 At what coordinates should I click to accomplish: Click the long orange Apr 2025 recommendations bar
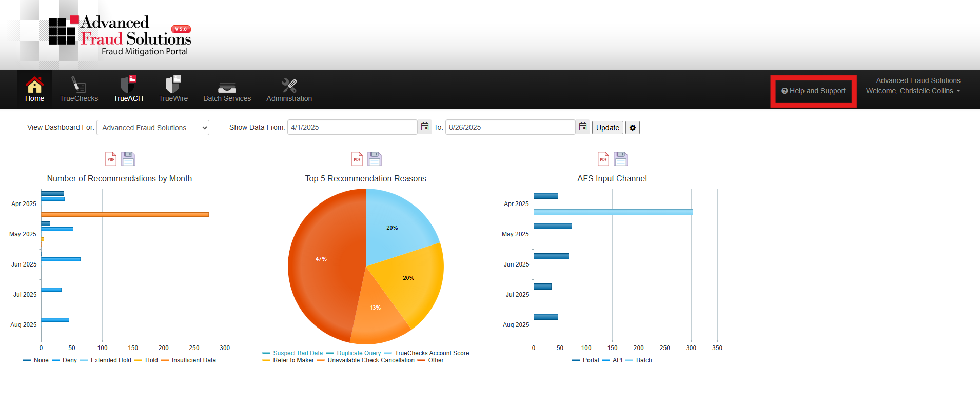(x=125, y=214)
